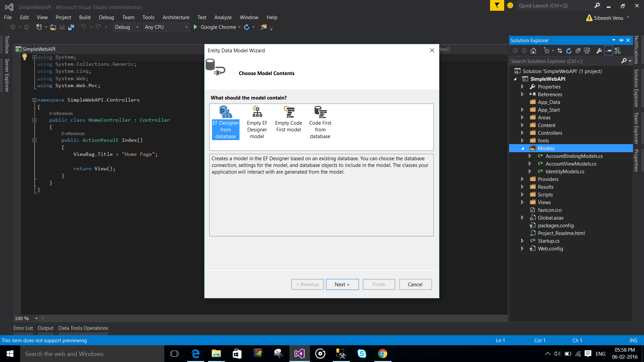Screen dimensions: 644x362
Task: Switch to the Data Tools Operations tab
Action: [x=83, y=328]
